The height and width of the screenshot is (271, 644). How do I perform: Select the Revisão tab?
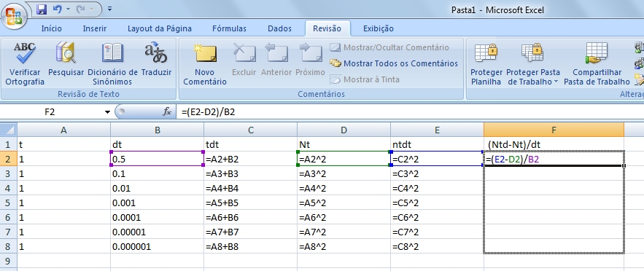click(x=327, y=28)
